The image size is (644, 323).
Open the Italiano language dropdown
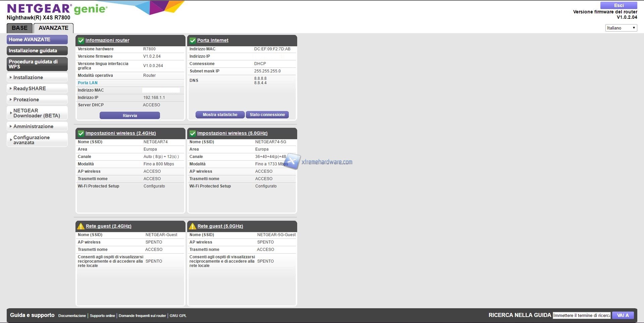point(621,28)
